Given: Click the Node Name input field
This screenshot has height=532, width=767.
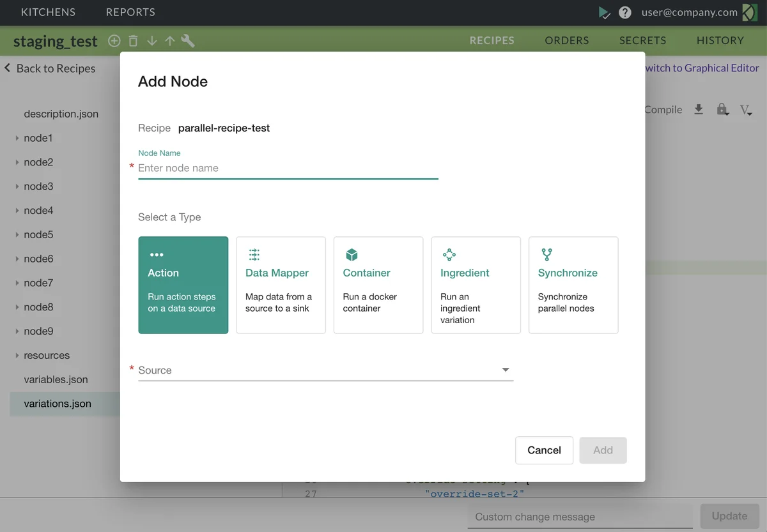Looking at the screenshot, I should pyautogui.click(x=288, y=168).
